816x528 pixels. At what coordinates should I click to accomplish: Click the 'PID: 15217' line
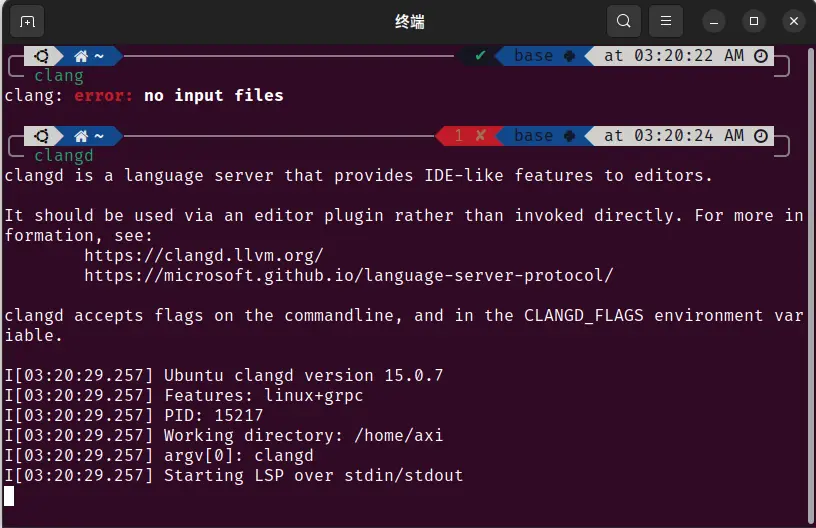pos(213,415)
